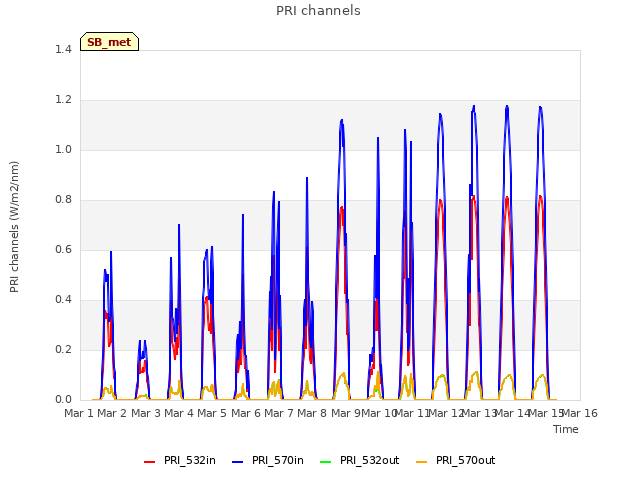Click the 'Mar 7' x-axis tick label
The width and height of the screenshot is (640, 480).
tap(279, 413)
